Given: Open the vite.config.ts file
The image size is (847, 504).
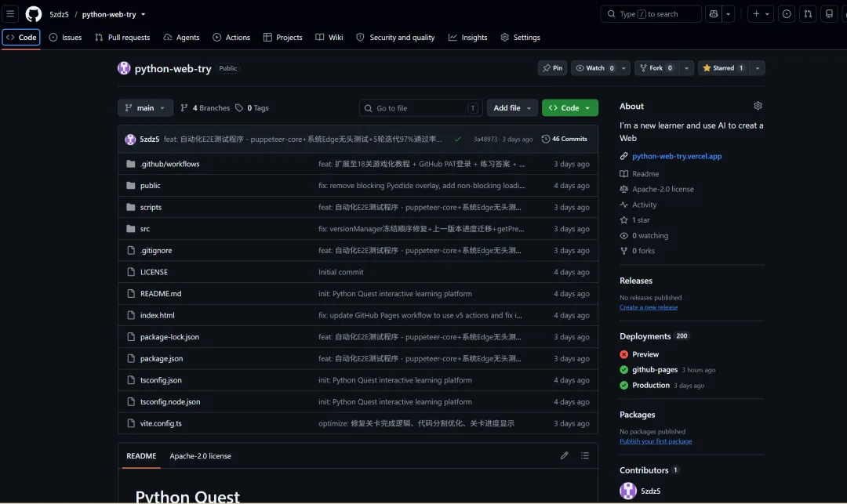Looking at the screenshot, I should point(161,423).
